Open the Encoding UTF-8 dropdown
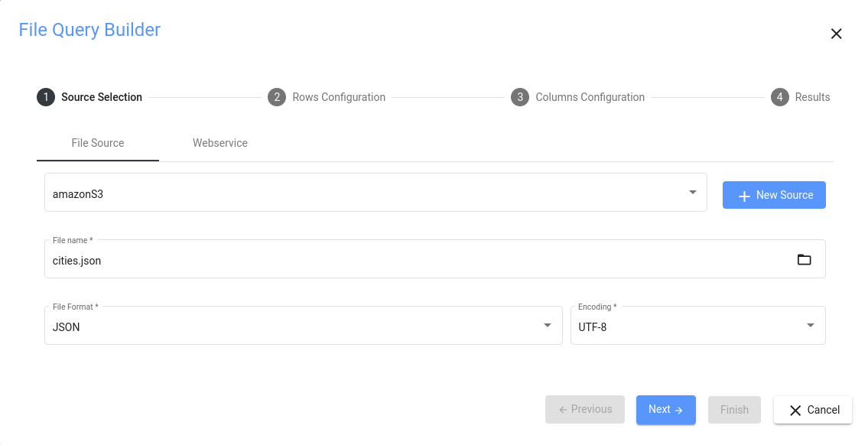The image size is (868, 445). pyautogui.click(x=811, y=326)
